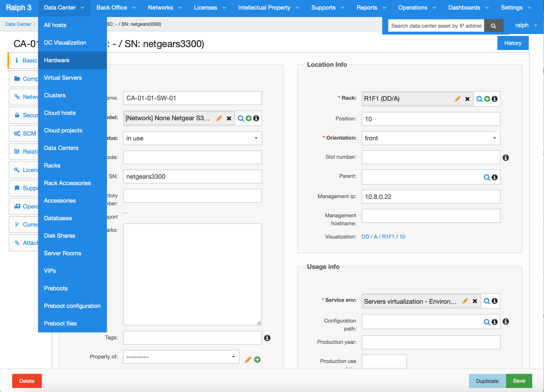Remove Service env selection with X icon
Viewport: 544px width, 392px height.
(475, 301)
